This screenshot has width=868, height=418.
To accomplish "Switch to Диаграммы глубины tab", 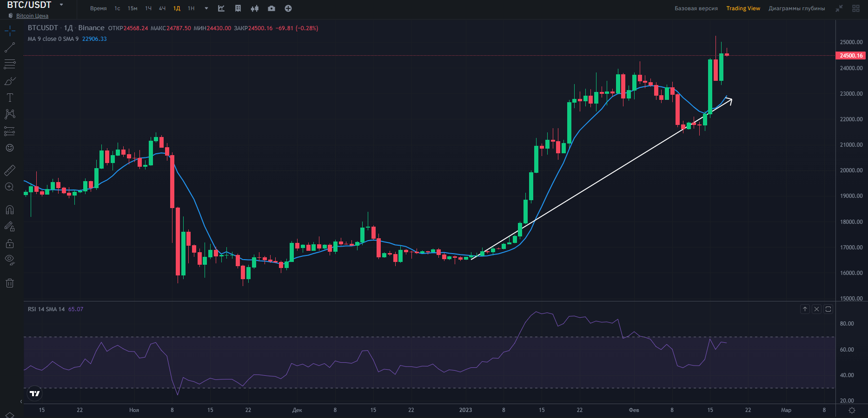I will click(796, 8).
